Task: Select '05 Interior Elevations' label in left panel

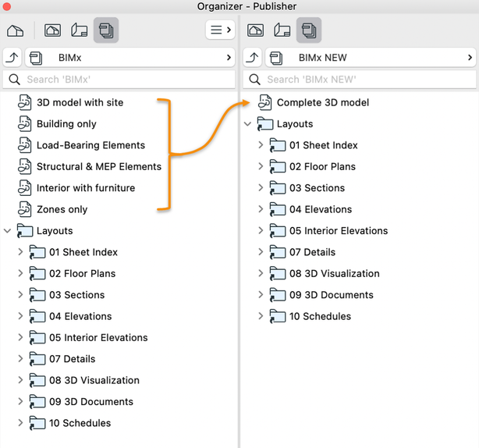Action: [x=98, y=338]
